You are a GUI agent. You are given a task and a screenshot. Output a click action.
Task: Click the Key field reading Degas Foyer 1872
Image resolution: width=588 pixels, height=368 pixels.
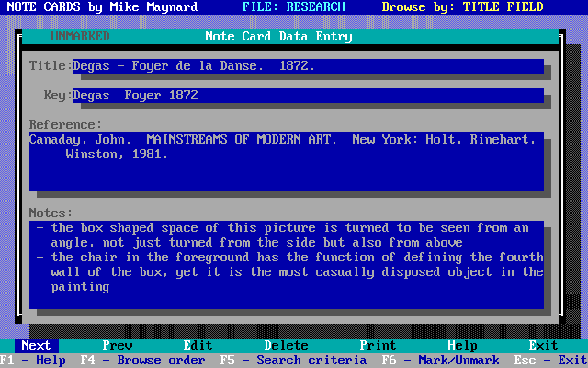click(x=309, y=96)
